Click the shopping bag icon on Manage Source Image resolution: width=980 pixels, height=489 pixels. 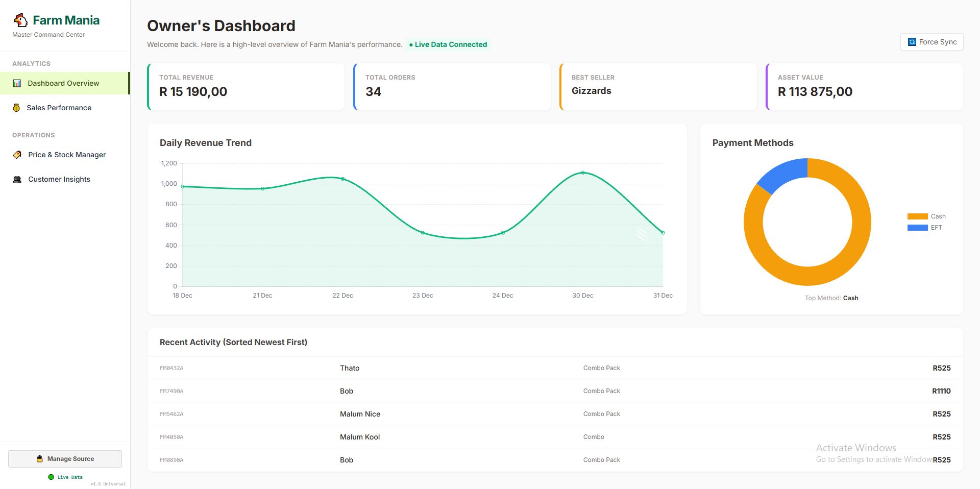[41, 458]
